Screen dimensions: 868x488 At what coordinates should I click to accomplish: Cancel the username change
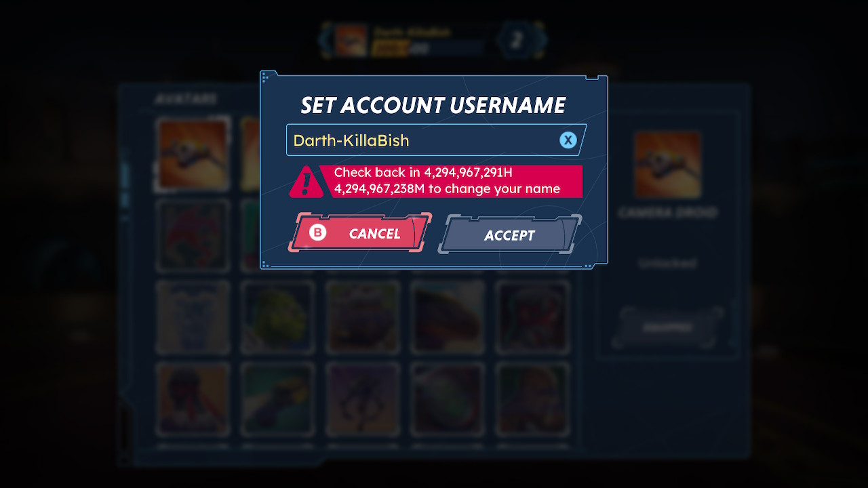click(360, 233)
